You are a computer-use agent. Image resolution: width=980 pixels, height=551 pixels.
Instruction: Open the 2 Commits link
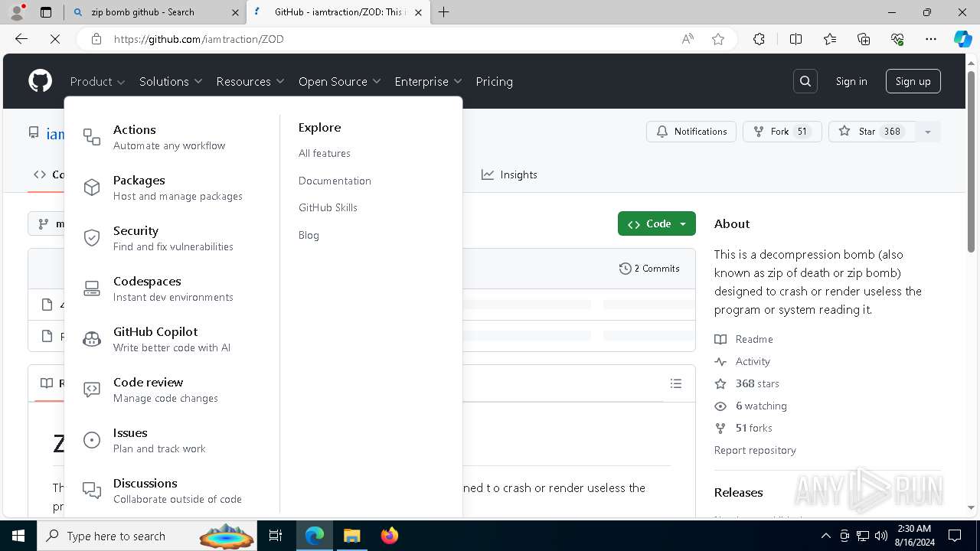click(649, 269)
